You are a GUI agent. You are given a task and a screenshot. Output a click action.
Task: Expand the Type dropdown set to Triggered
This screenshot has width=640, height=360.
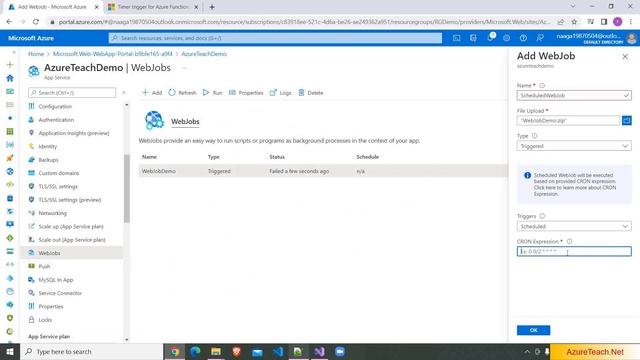point(574,146)
